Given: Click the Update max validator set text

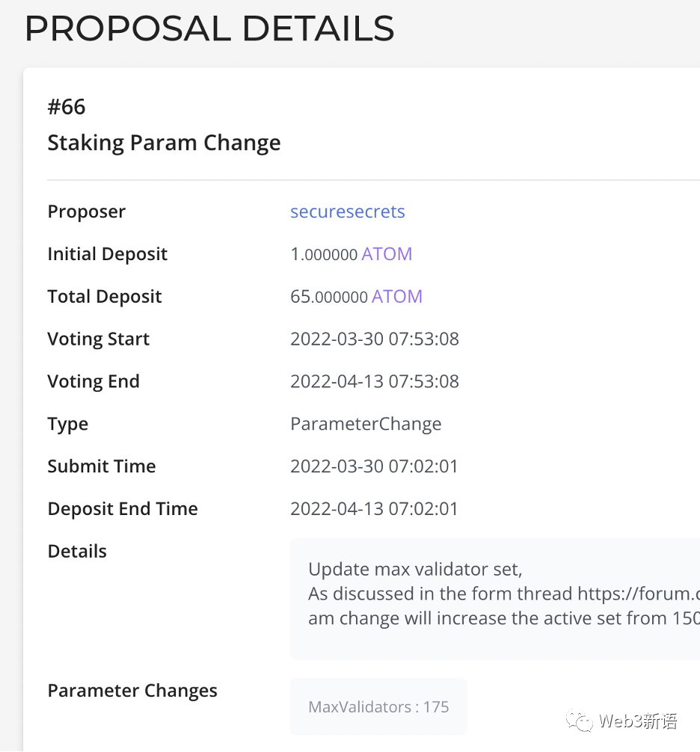Looking at the screenshot, I should point(415,569).
